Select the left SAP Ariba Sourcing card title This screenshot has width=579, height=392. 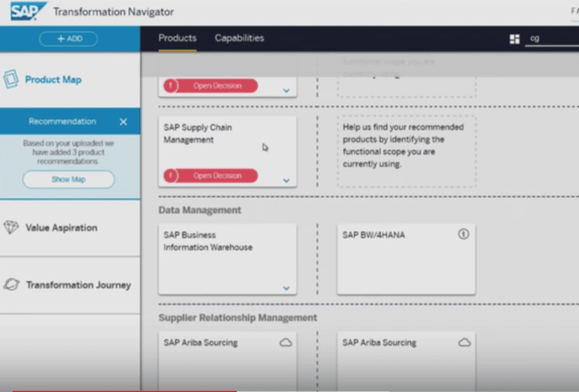pyautogui.click(x=200, y=342)
